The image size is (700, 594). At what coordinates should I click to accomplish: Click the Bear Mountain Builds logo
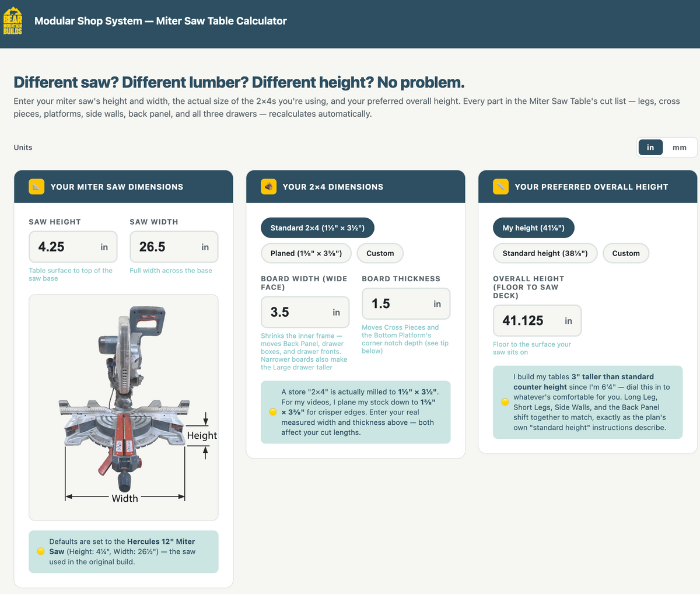tap(13, 21)
